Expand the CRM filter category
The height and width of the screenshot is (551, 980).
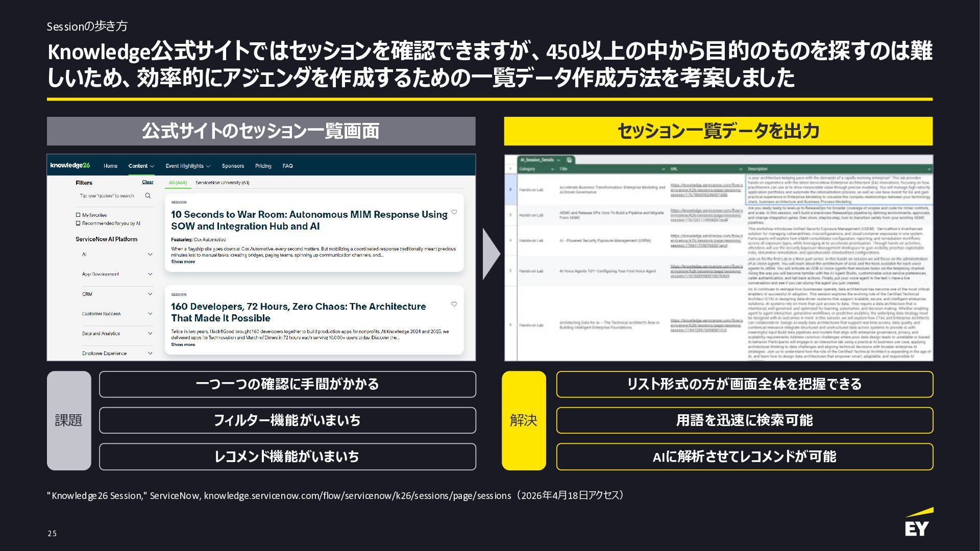[150, 294]
